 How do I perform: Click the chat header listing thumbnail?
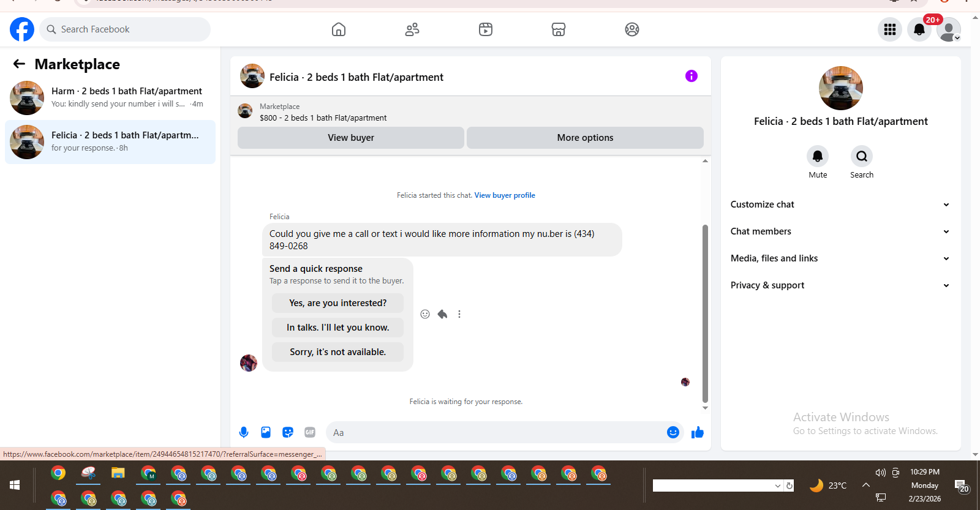coord(252,76)
